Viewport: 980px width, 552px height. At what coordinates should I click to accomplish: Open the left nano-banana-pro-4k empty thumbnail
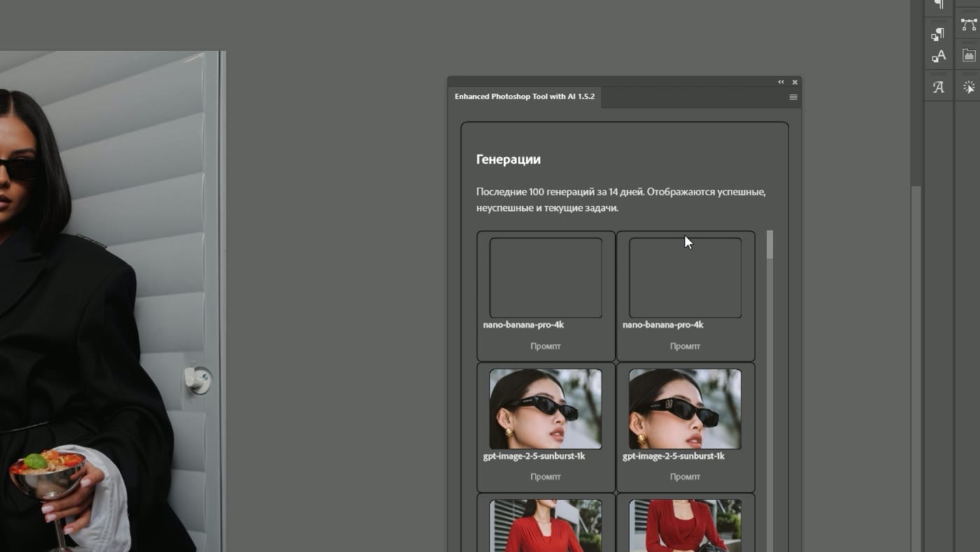pyautogui.click(x=545, y=277)
